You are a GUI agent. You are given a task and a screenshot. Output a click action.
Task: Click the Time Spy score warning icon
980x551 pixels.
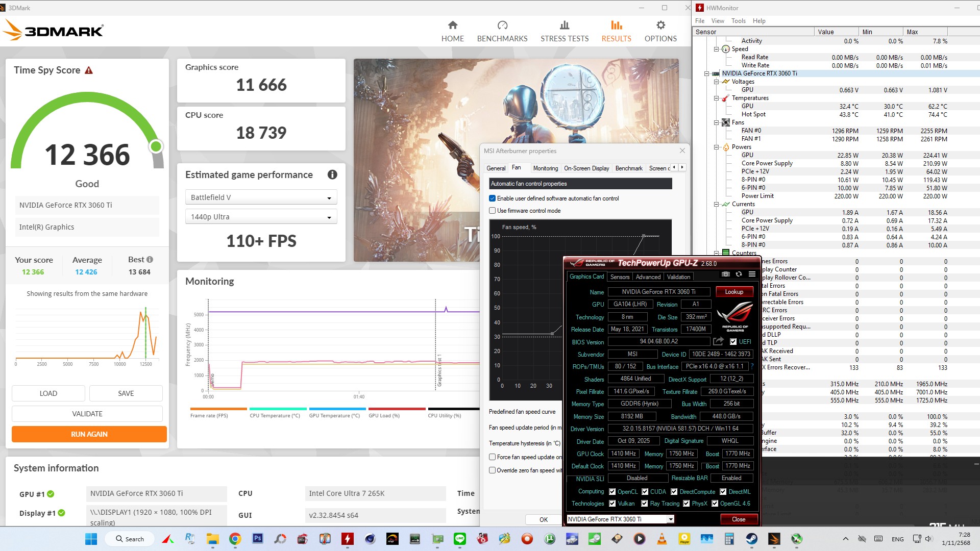[x=89, y=70]
